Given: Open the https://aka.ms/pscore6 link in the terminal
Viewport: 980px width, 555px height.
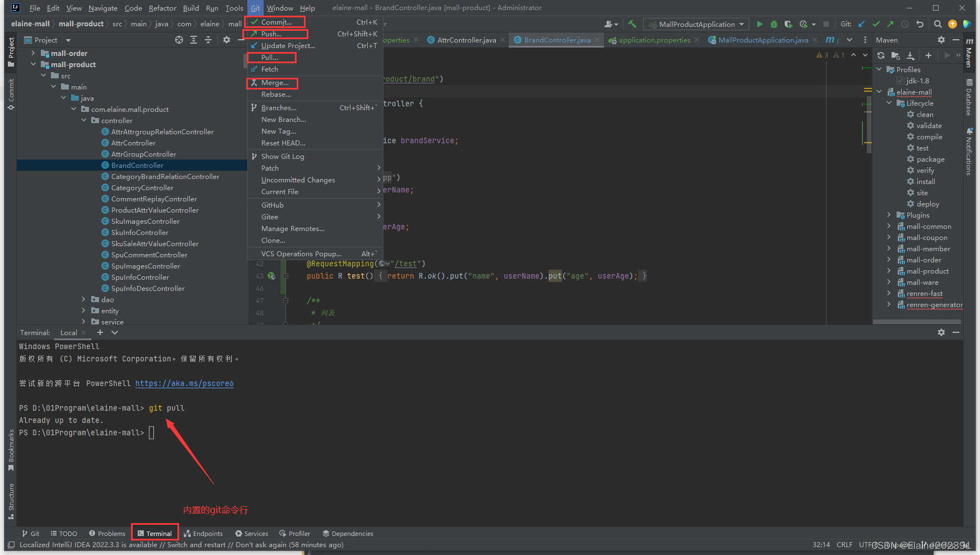Looking at the screenshot, I should pos(184,383).
